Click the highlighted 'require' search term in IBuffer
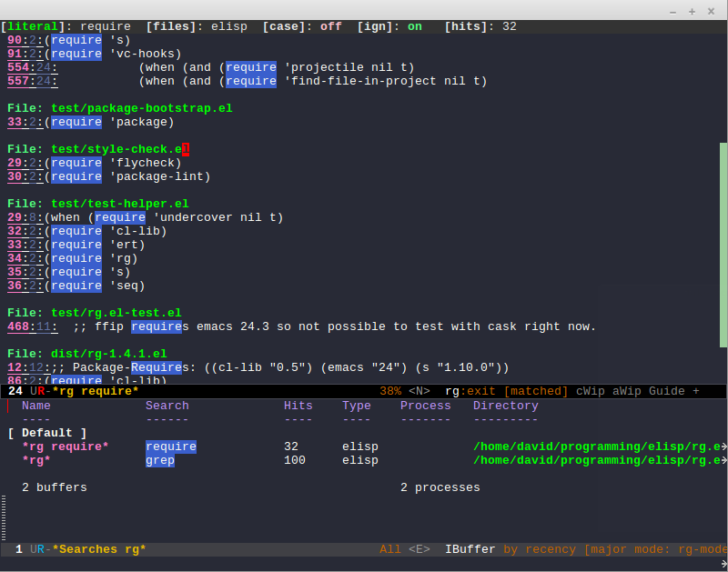This screenshot has height=572, width=728. (x=171, y=447)
